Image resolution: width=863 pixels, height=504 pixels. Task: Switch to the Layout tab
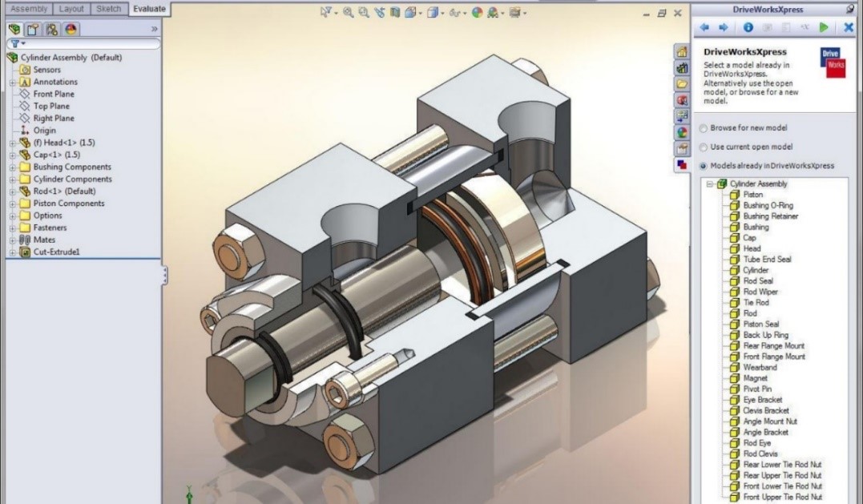tap(71, 9)
